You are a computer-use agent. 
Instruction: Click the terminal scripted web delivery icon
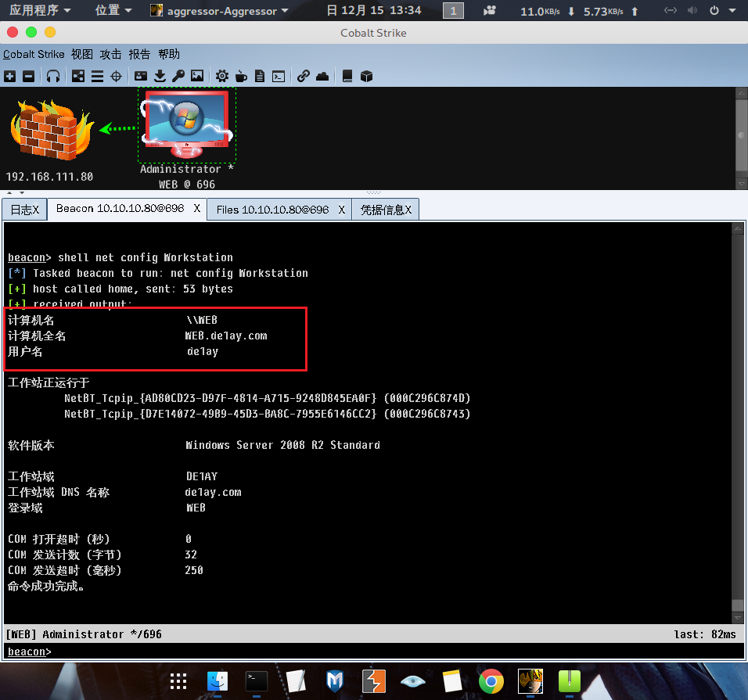tap(279, 77)
